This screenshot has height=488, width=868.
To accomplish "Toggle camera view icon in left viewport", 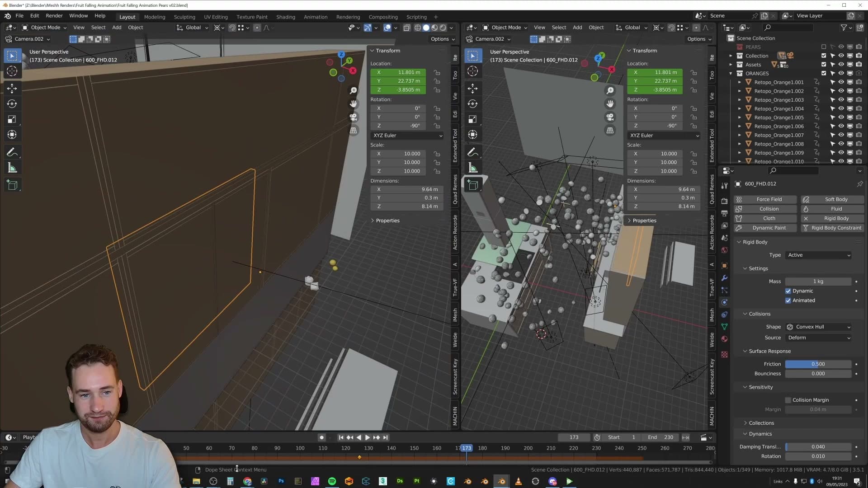I will click(x=353, y=117).
